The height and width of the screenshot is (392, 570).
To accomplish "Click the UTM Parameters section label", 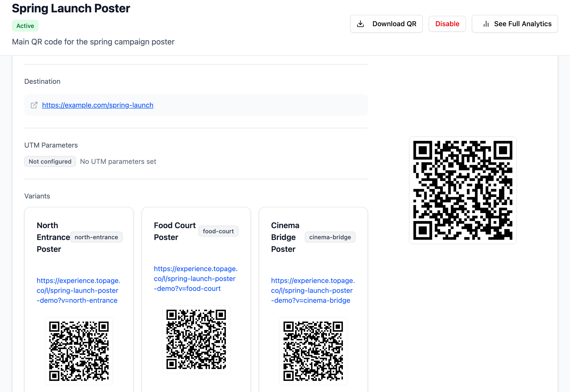I will click(x=51, y=145).
